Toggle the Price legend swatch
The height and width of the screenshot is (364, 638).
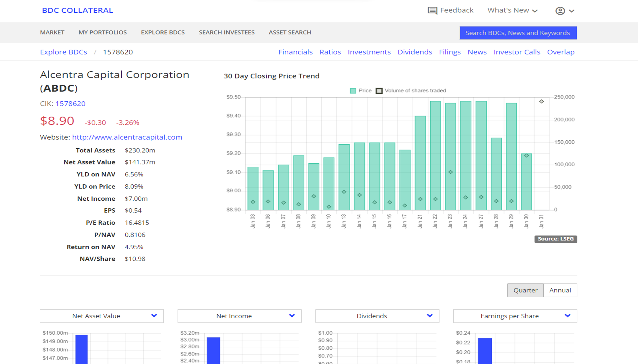(353, 91)
